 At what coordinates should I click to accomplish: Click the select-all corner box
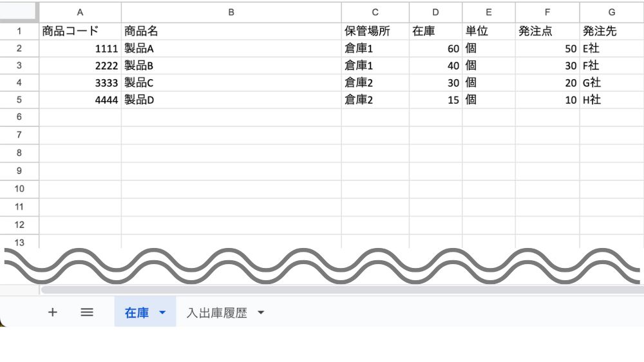pyautogui.click(x=19, y=12)
